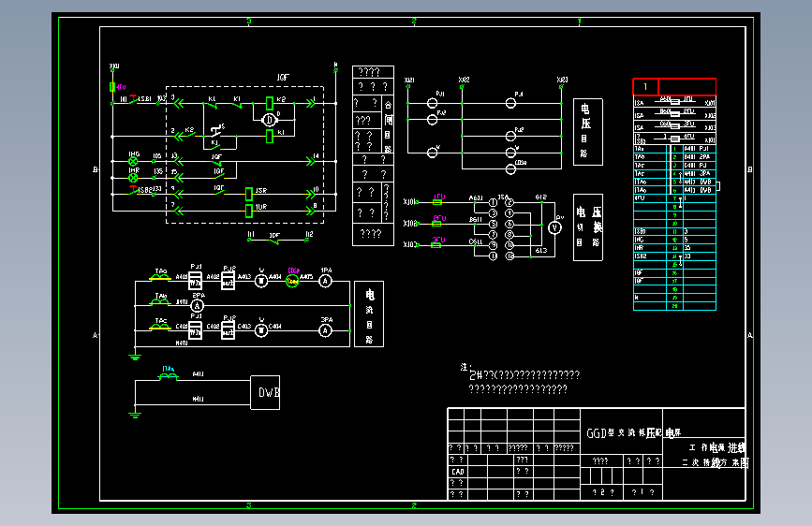Click the 1HR indicator lamp symbol
This screenshot has height=526, width=812.
tap(133, 178)
